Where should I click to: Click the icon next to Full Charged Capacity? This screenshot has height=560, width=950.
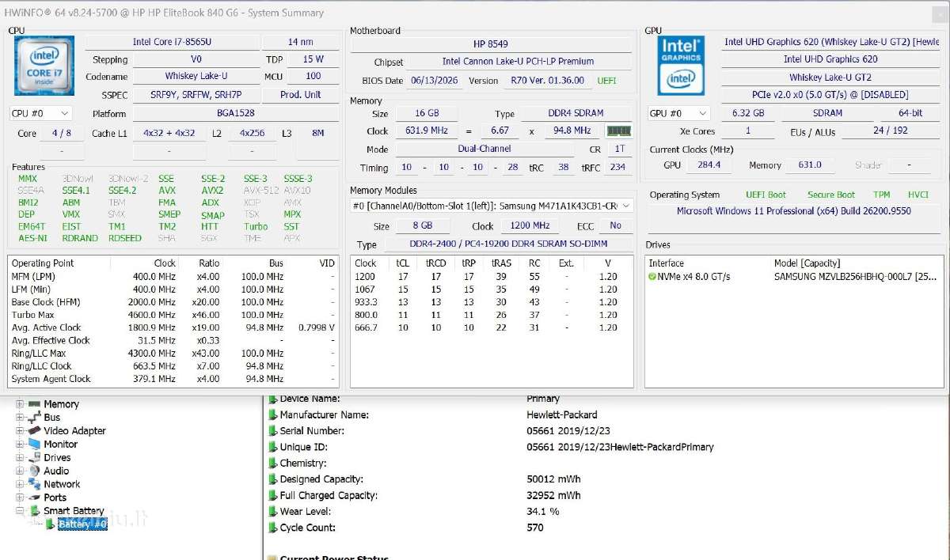(273, 496)
